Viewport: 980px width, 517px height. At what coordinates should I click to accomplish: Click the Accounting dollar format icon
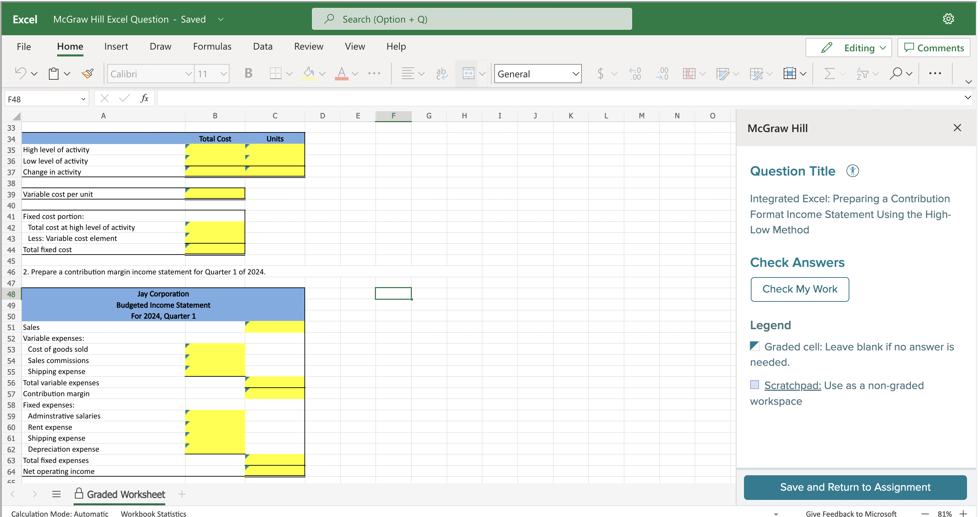(x=600, y=74)
